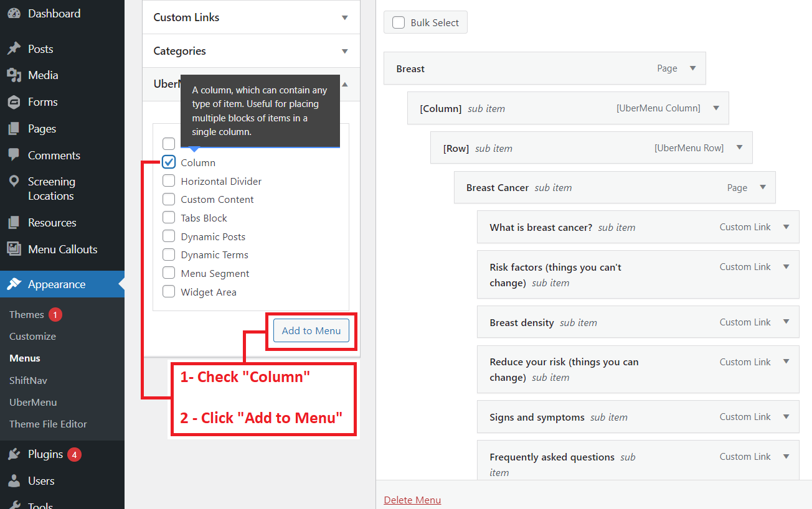Viewport: 812px width, 509px height.
Task: Open the UberMenu submenu under Appearance
Action: tap(33, 402)
